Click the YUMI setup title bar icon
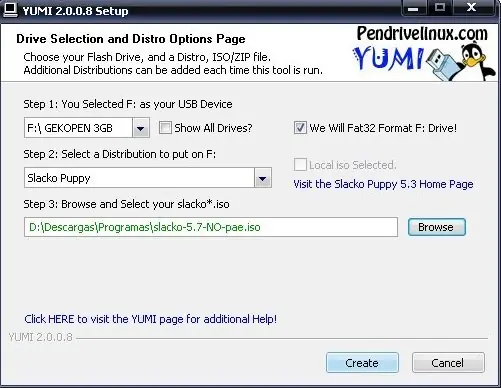 click(10, 10)
